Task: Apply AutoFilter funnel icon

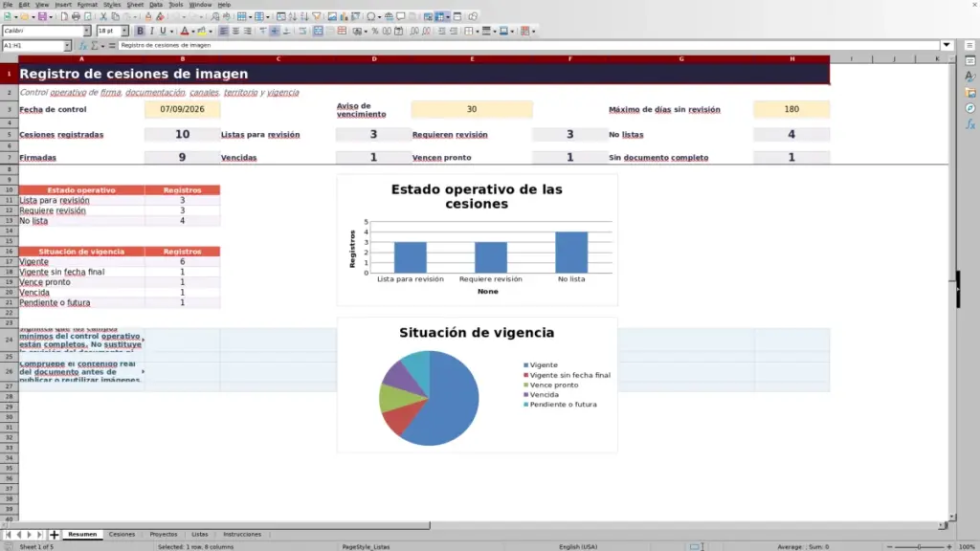Action: click(316, 17)
